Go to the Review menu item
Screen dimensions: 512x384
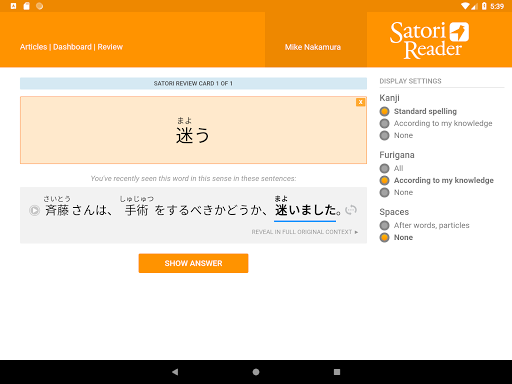pos(110,47)
